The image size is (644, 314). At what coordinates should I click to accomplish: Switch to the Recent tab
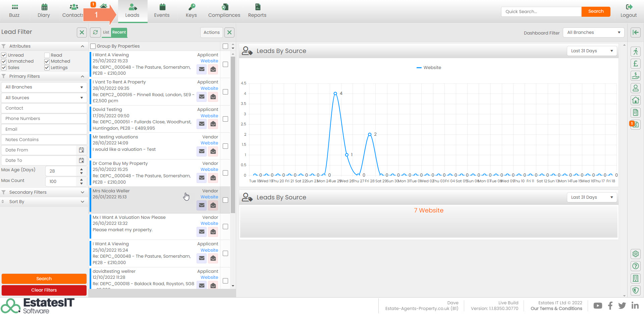pyautogui.click(x=119, y=32)
